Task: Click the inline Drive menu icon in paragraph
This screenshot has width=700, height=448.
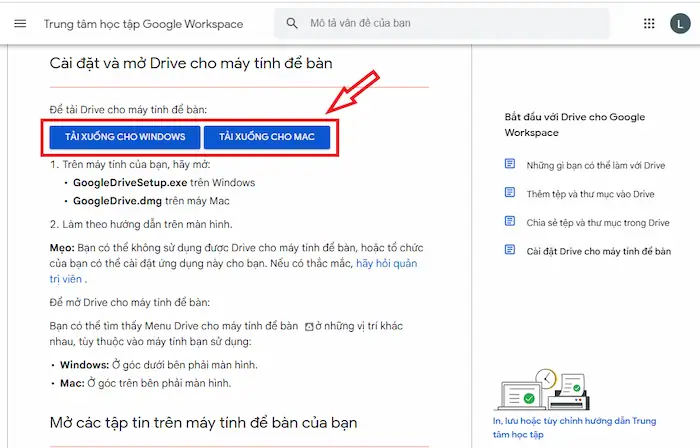Action: 308,326
